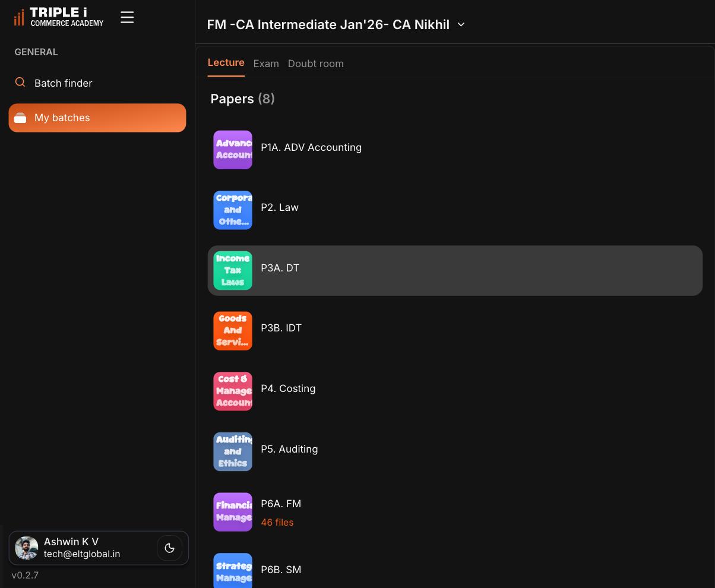Open the P1A. ADV Accounting paper
This screenshot has height=588, width=715.
455,150
